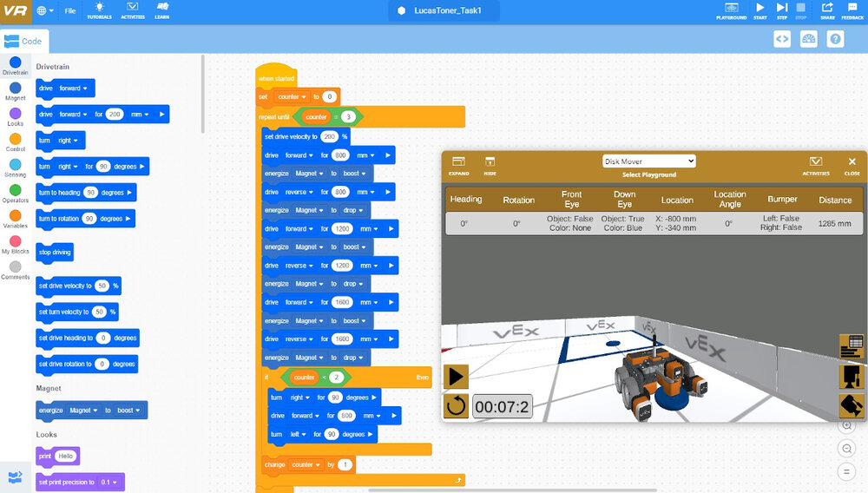Open the Disk Mover playground dropdown
868x493 pixels.
(x=649, y=161)
